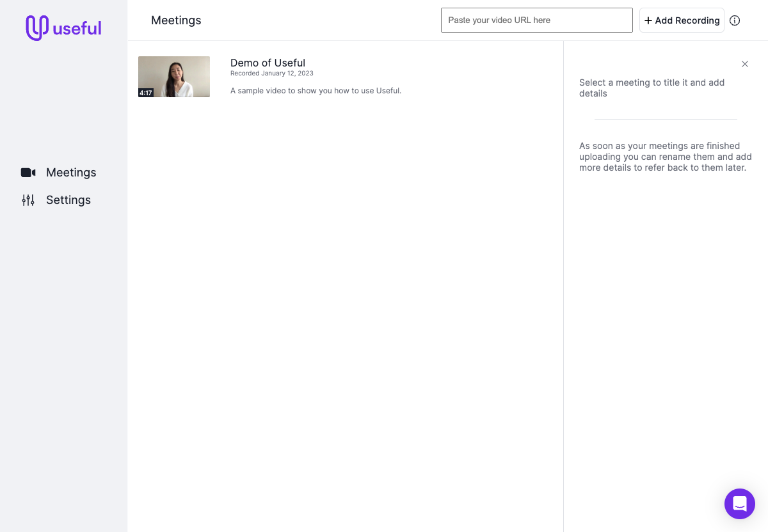The height and width of the screenshot is (532, 768).
Task: Click the Select a meeting to title it text
Action: point(652,88)
